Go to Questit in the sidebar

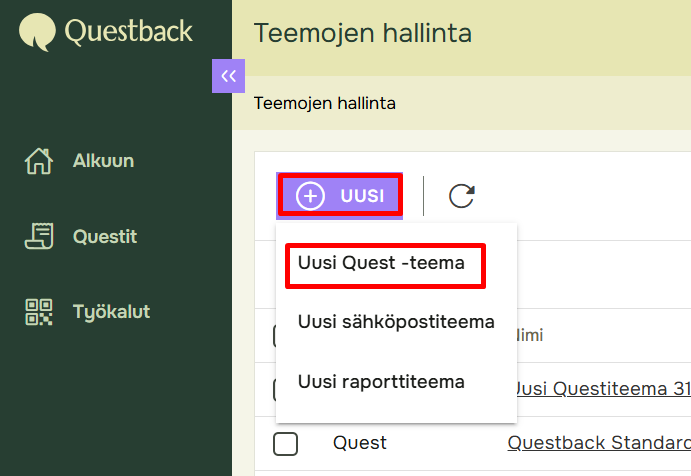tap(105, 237)
